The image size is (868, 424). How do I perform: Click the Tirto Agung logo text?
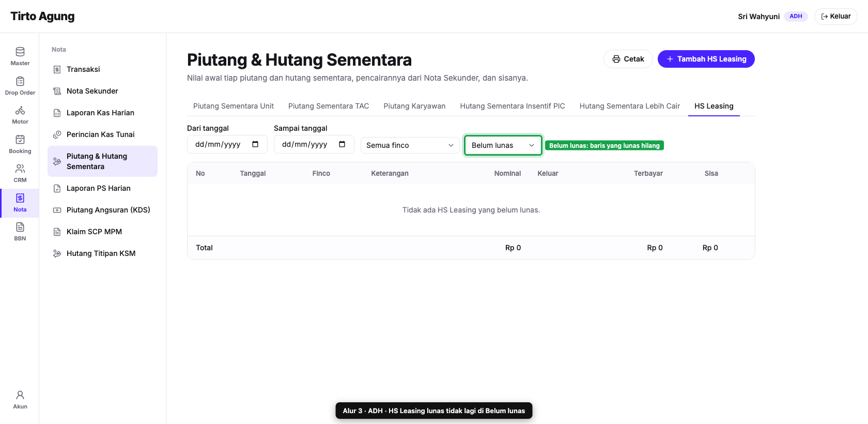(x=42, y=17)
